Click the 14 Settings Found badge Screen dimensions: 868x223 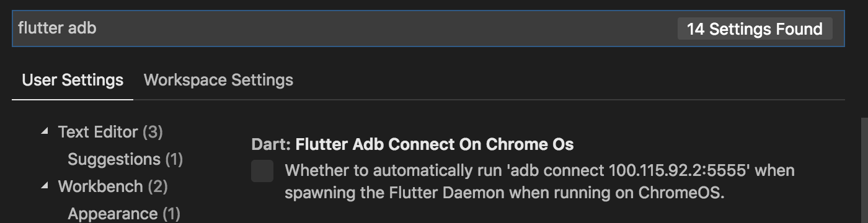755,29
